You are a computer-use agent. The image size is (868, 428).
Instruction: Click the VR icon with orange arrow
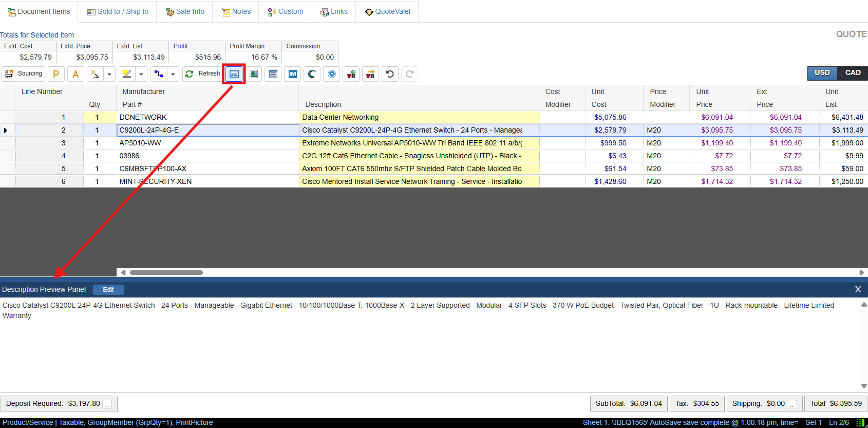coord(370,74)
